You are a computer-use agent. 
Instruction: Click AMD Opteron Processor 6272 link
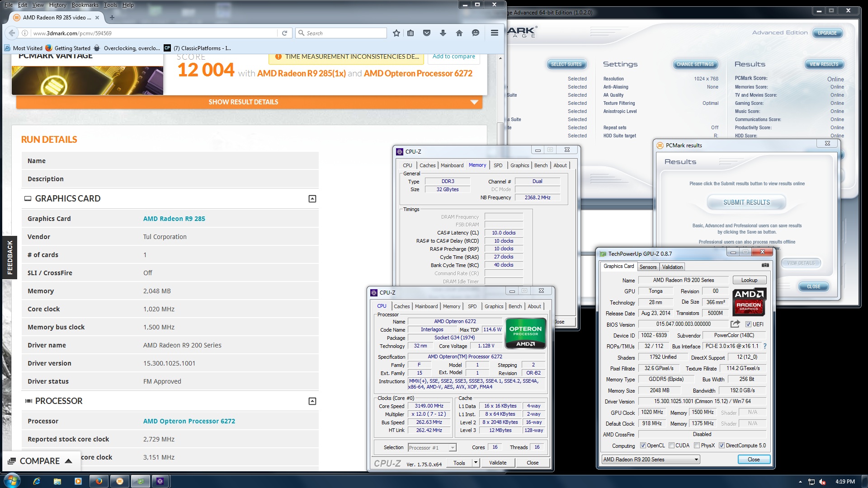pyautogui.click(x=189, y=421)
